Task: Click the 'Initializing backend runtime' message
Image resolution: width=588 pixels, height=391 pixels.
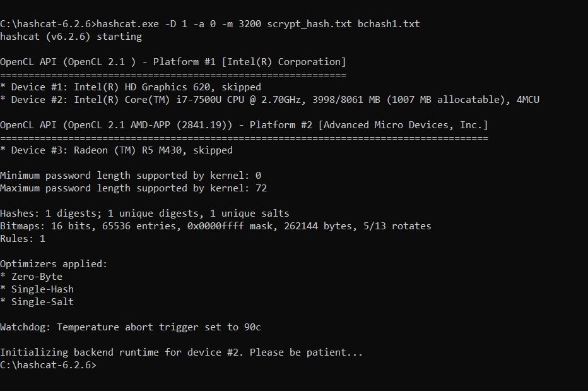Action: pyautogui.click(x=182, y=352)
